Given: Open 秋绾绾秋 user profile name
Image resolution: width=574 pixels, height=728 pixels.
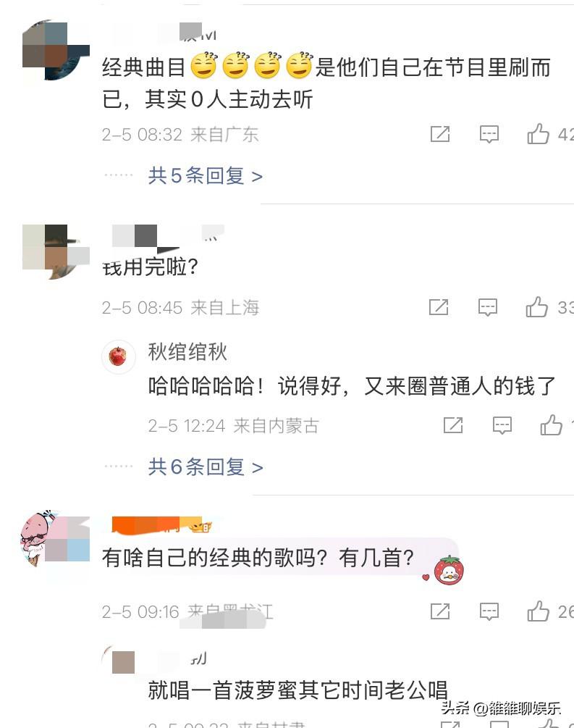Looking at the screenshot, I should click(187, 352).
